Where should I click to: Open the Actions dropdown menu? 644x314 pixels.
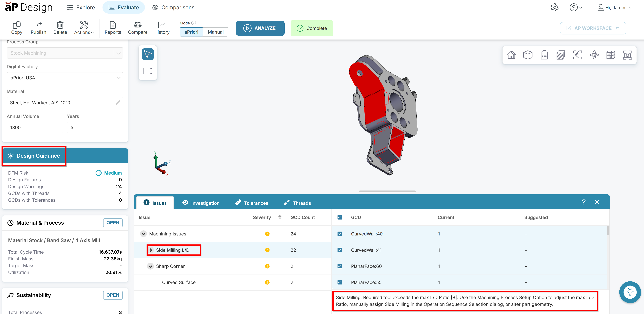(x=84, y=28)
